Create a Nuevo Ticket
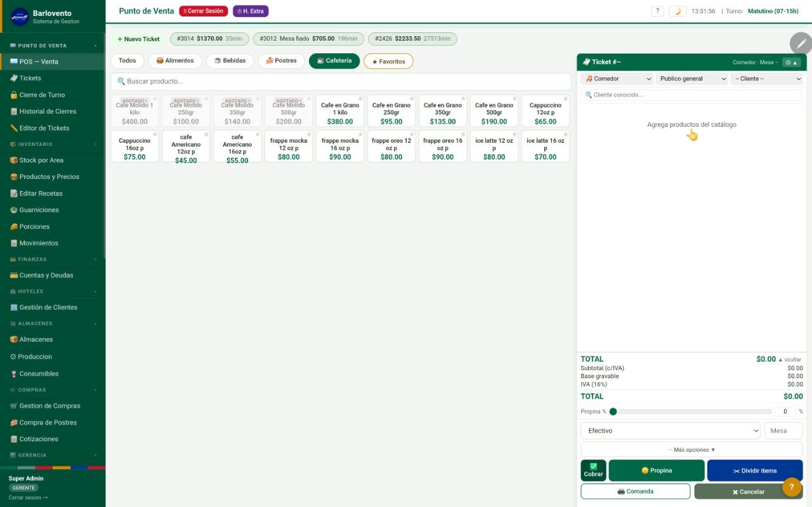The image size is (812, 507). coord(138,39)
